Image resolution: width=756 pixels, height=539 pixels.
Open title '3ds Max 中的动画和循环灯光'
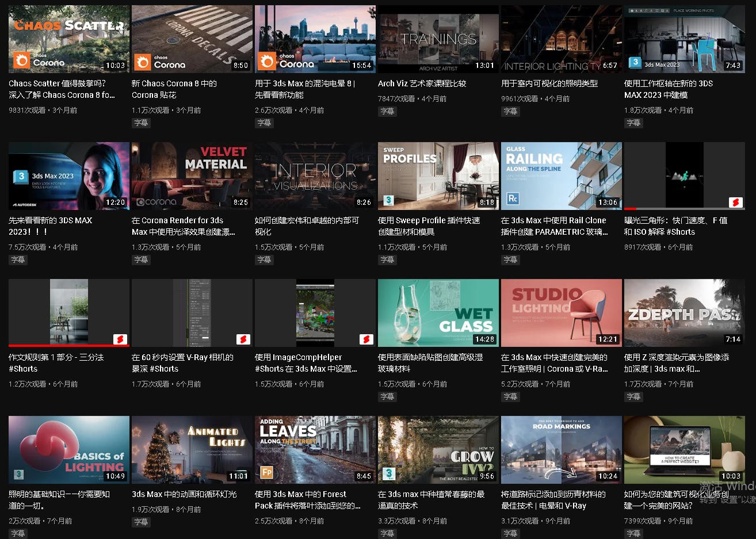pos(184,494)
